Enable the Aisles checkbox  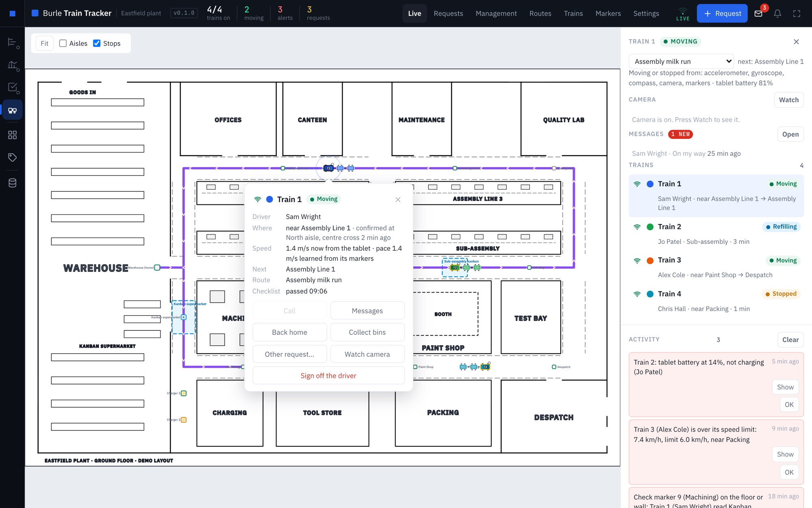[63, 43]
